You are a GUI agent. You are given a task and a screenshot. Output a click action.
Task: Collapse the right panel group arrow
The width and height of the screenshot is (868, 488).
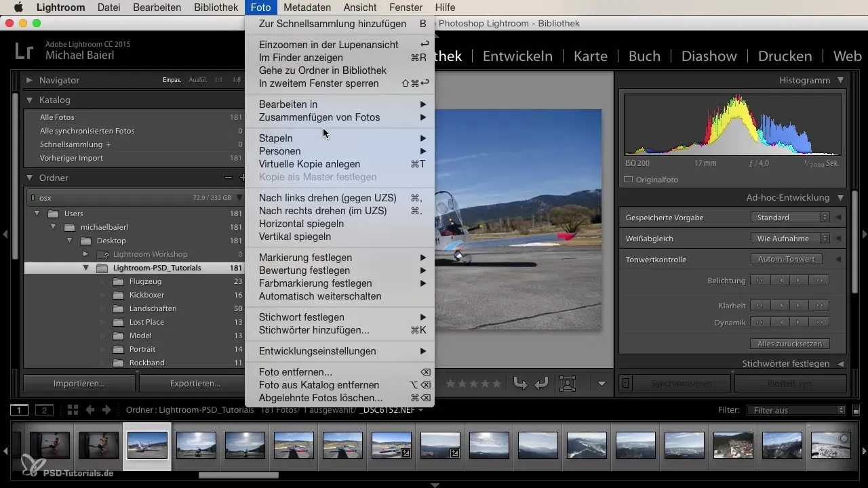point(864,234)
